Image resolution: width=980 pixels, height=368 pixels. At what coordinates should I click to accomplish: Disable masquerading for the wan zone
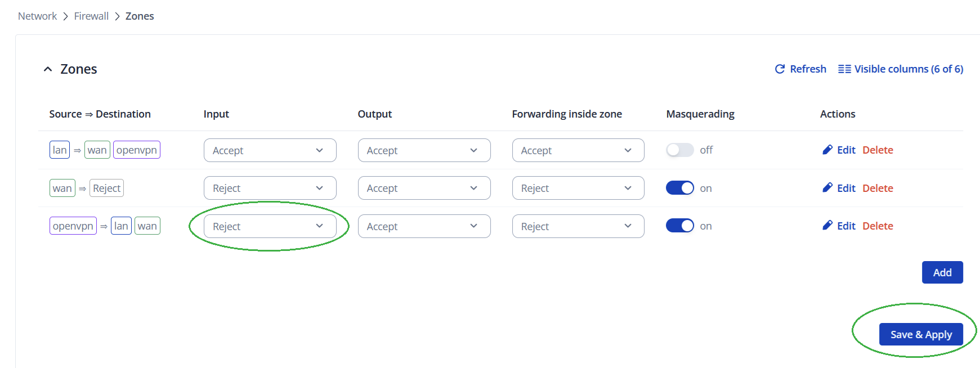tap(679, 188)
